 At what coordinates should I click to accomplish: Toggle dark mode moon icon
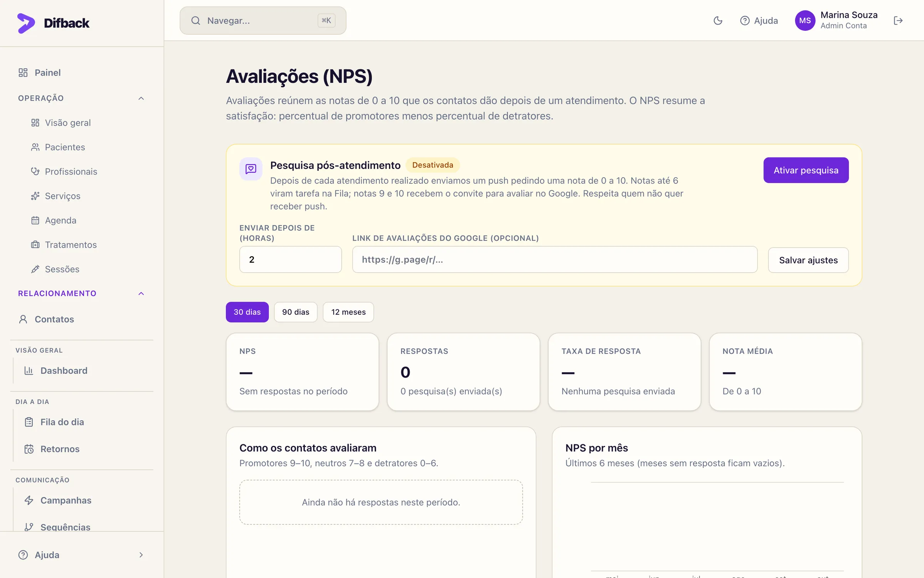point(718,20)
